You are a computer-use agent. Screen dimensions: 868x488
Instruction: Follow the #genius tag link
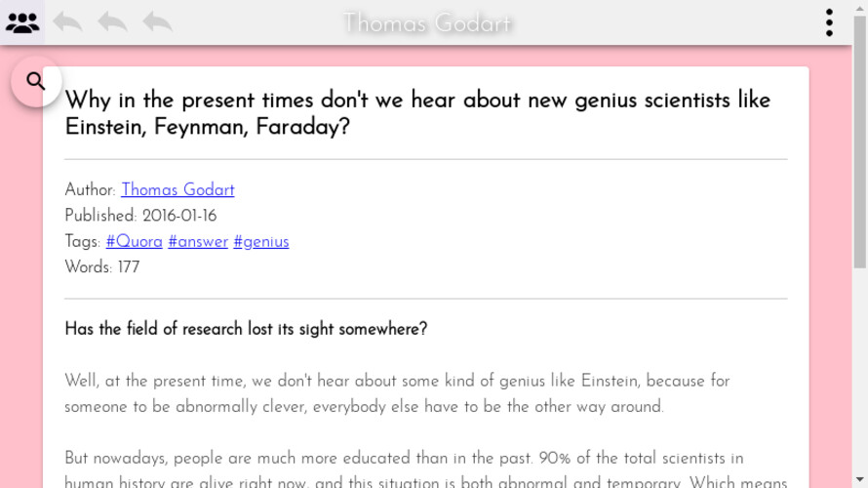point(261,242)
